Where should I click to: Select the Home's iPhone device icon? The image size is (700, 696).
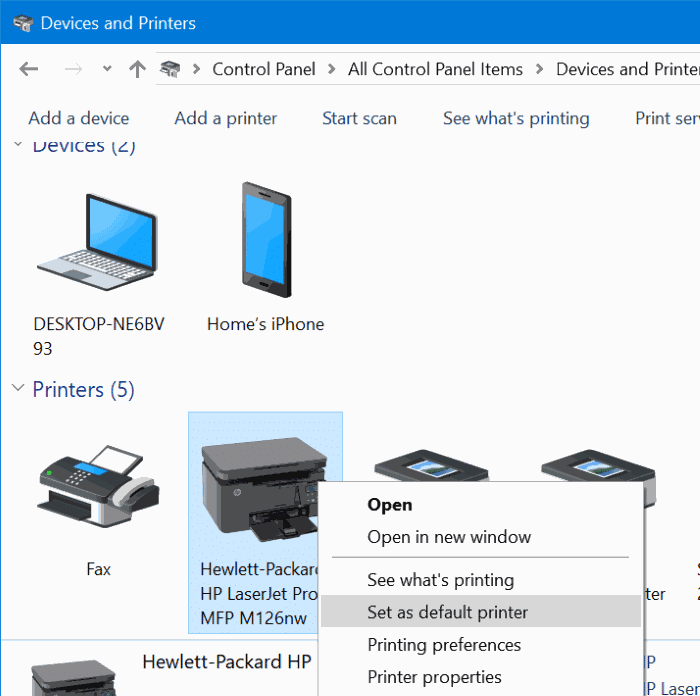[267, 239]
